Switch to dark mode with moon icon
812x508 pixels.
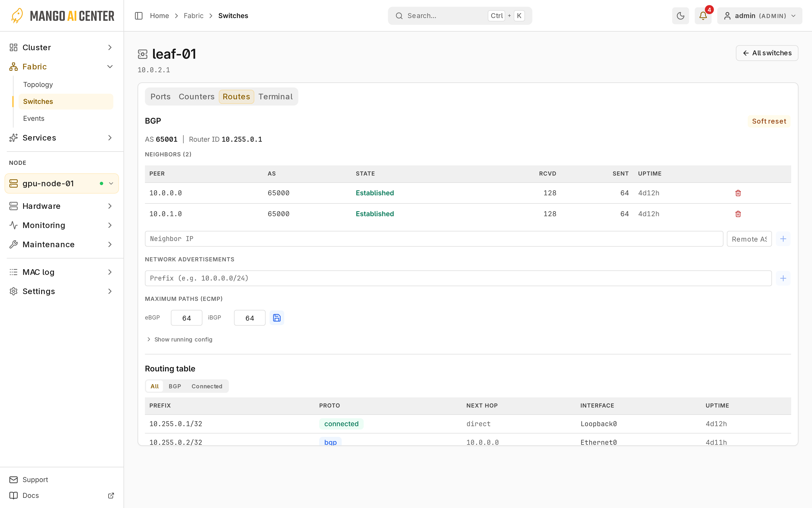[x=680, y=16]
